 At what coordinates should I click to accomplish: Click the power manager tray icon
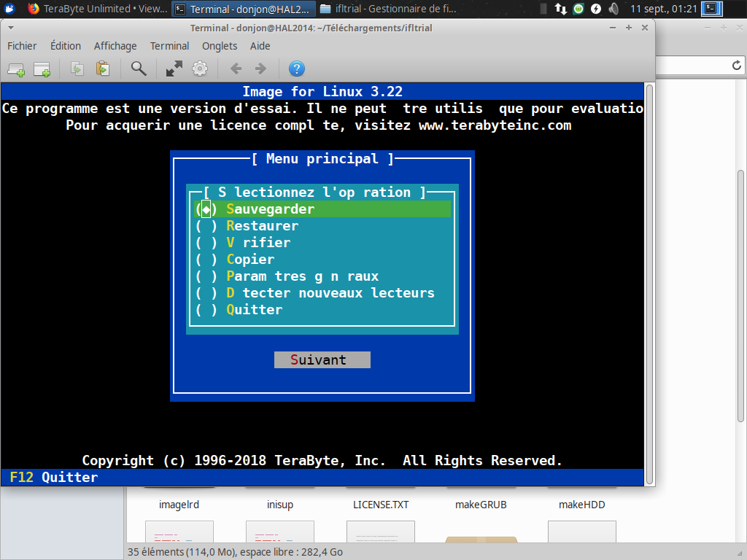[596, 9]
